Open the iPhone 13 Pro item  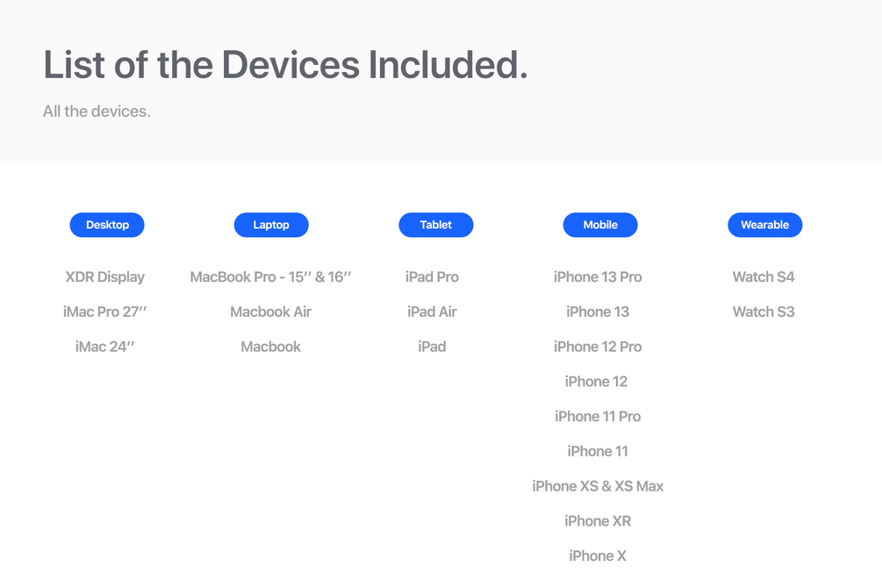tap(598, 277)
